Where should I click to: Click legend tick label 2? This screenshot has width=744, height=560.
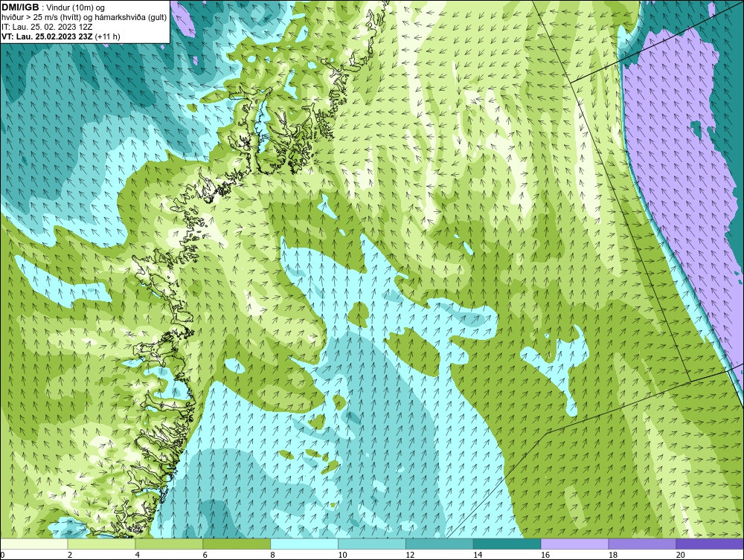click(70, 555)
